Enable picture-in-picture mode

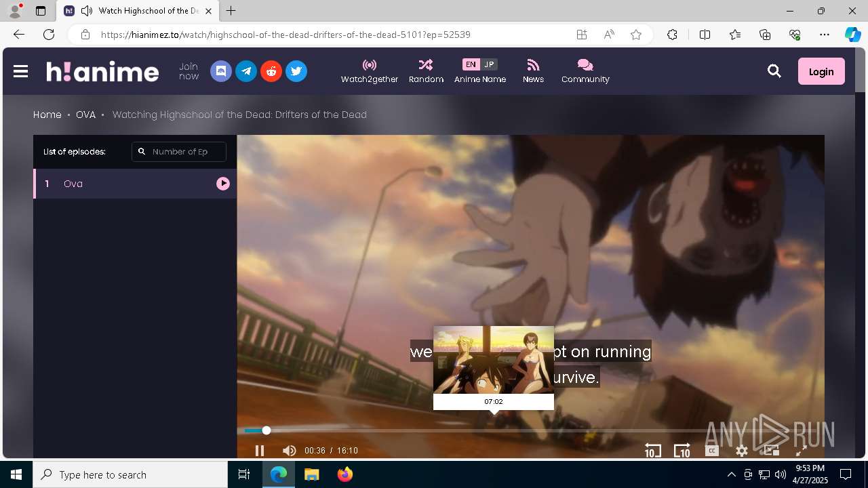(772, 451)
